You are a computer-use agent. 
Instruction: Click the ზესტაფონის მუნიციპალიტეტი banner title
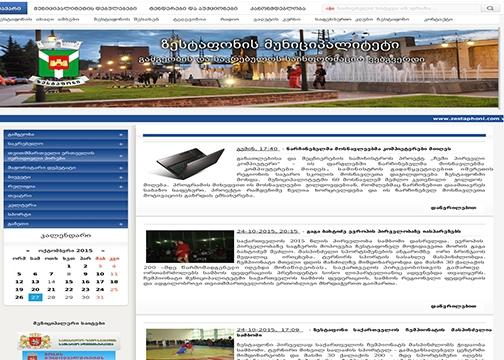pos(280,45)
